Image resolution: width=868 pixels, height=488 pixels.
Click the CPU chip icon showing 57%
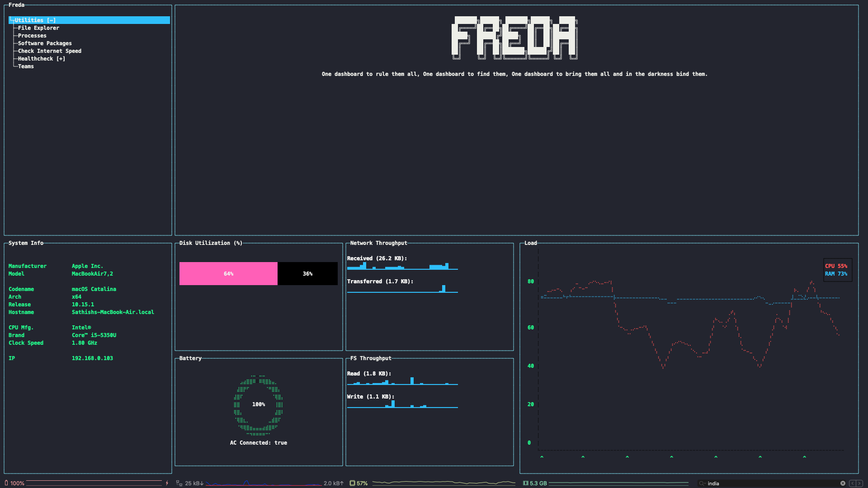pos(352,483)
